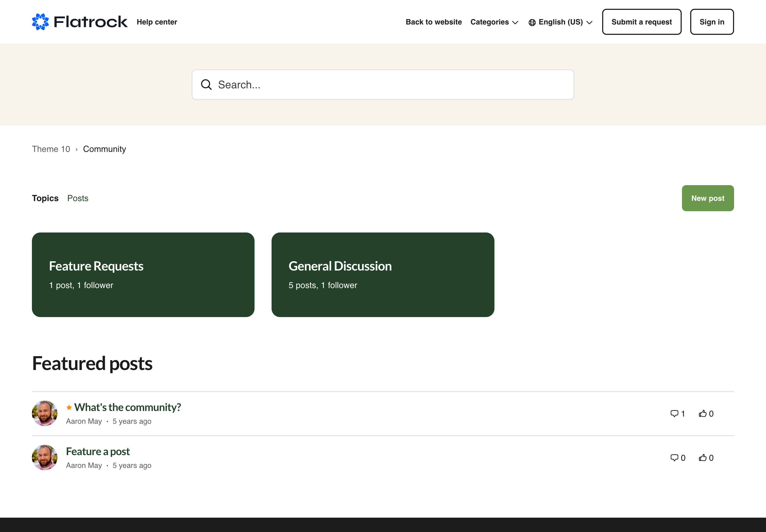Click the Flatrock logo icon
Viewport: 766px width, 532px height.
(40, 22)
